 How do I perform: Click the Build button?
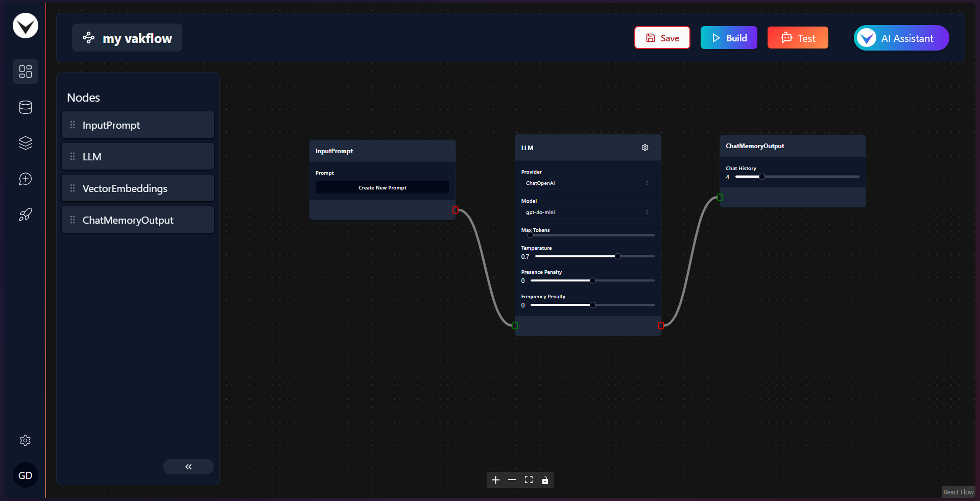click(729, 38)
